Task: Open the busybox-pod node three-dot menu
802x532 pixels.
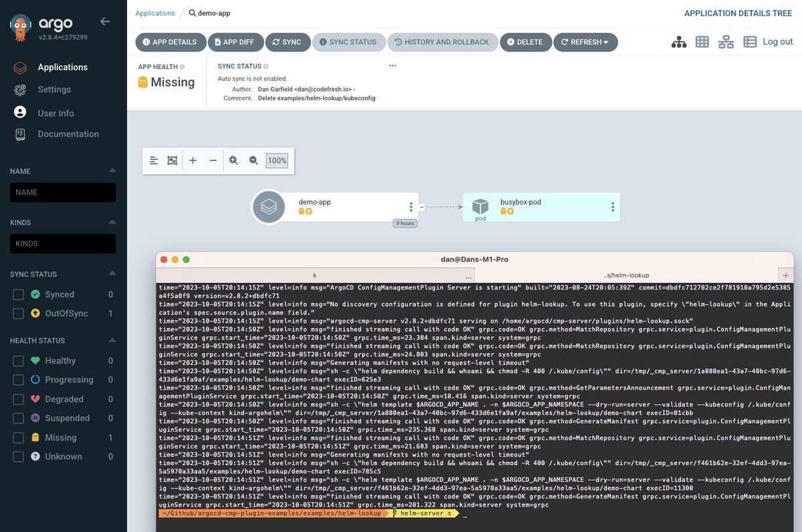Action: (612, 207)
